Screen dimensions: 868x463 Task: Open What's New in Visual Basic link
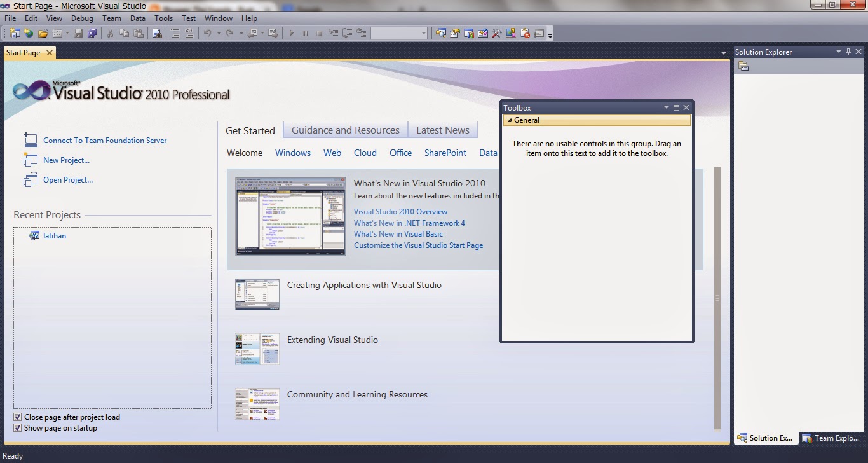click(x=398, y=234)
